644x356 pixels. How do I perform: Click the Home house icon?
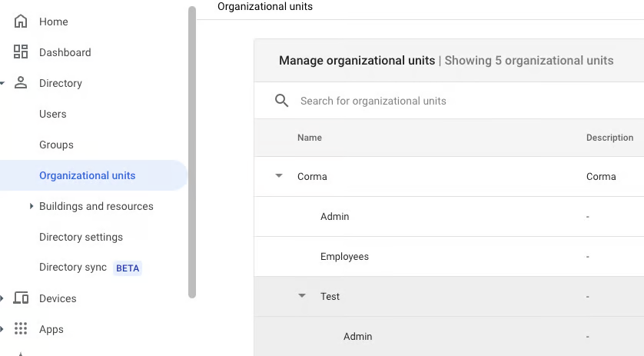pos(21,22)
